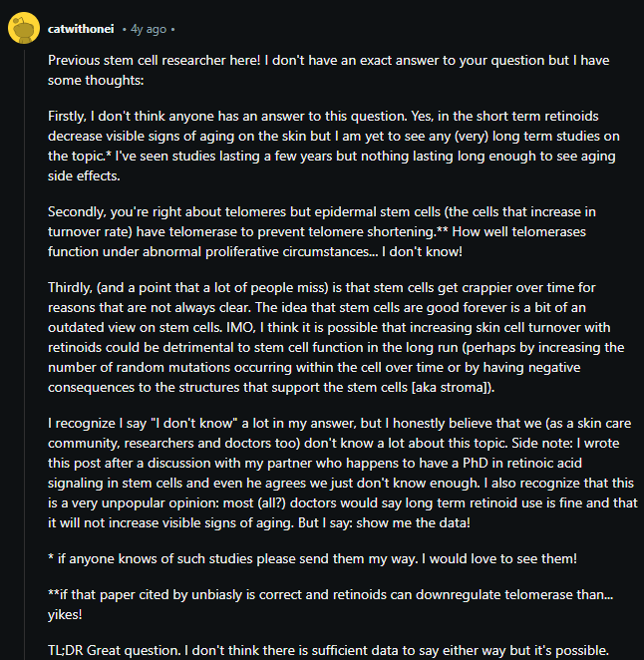
Task: Click catwithonei's yellow Snoo avatar
Action: point(24,28)
